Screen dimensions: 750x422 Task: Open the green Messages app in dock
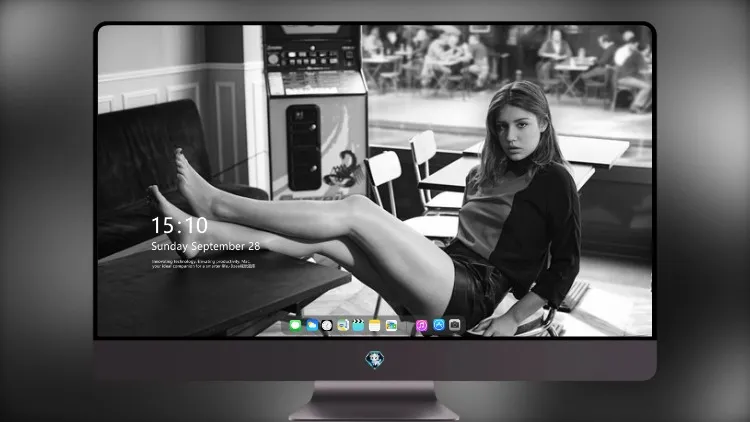pos(295,326)
